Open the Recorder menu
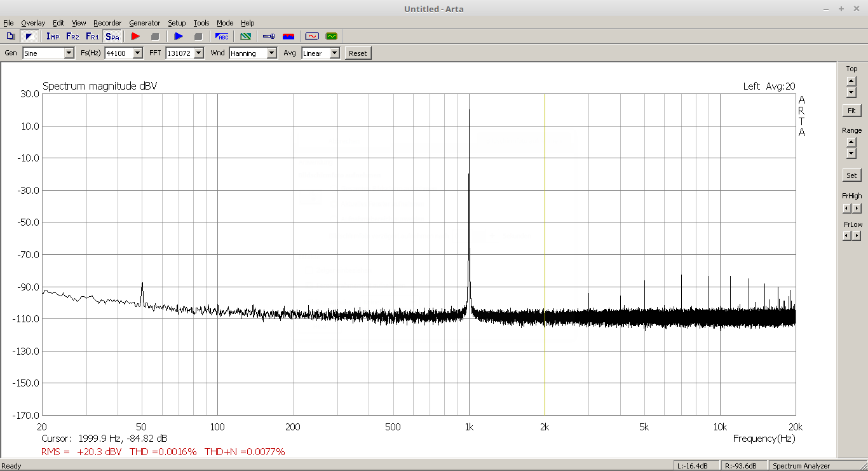868x471 pixels. tap(107, 23)
